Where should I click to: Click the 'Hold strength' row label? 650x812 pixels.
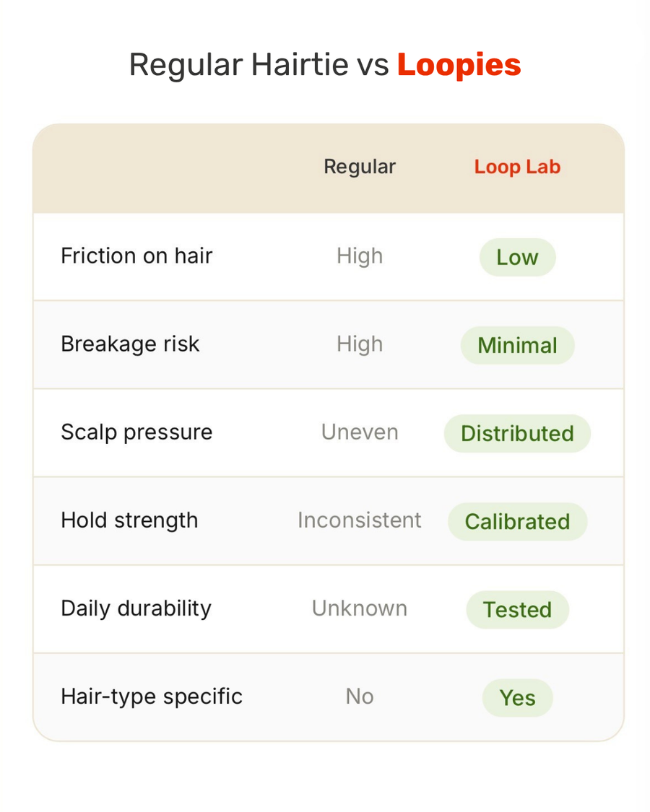click(x=129, y=520)
